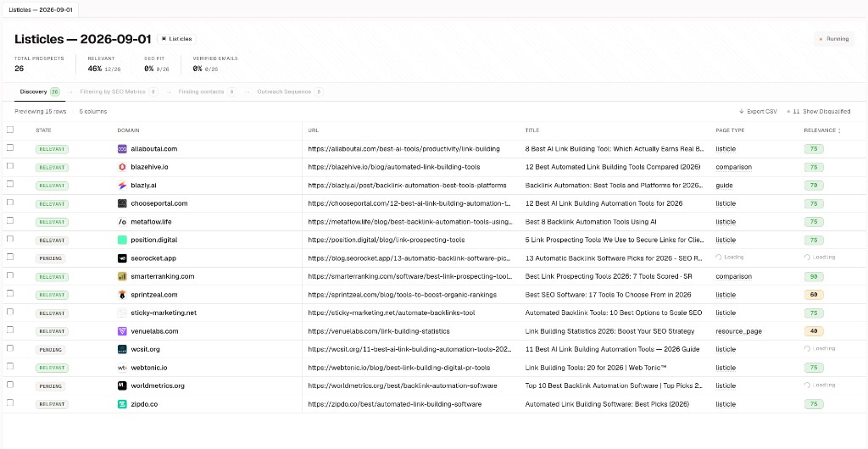This screenshot has height=449, width=868.
Task: Click the metaflow.life favicon
Action: [x=122, y=222]
